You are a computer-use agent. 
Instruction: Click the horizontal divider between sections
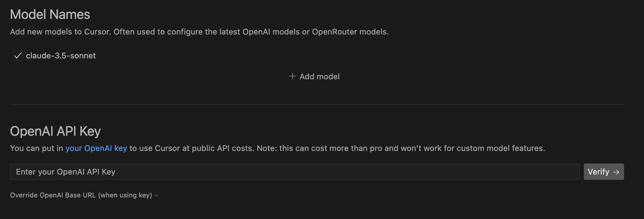[x=317, y=105]
